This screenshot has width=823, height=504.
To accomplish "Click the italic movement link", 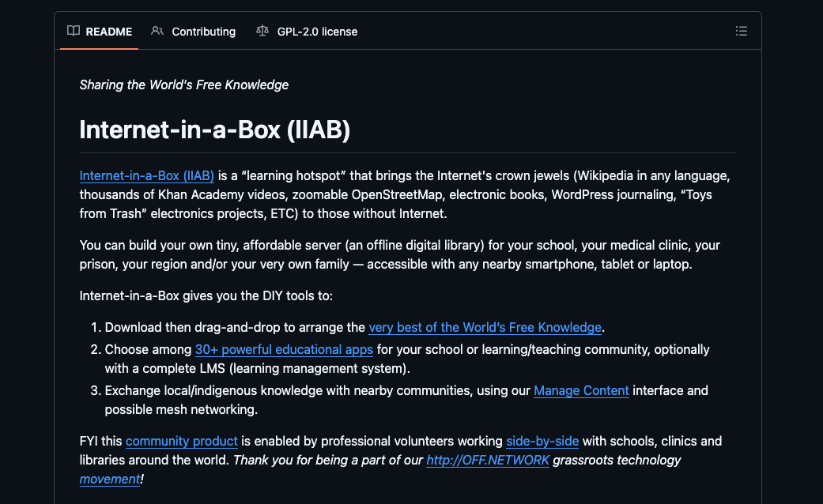I will point(110,479).
